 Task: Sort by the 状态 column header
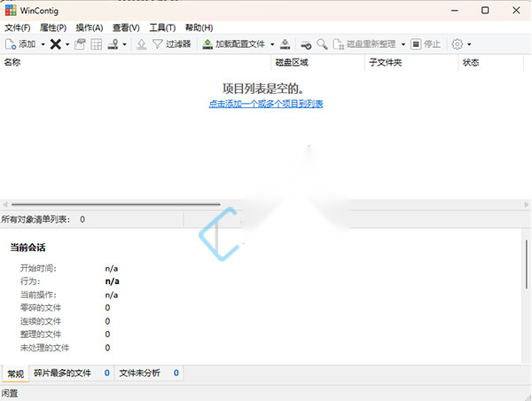coord(491,62)
